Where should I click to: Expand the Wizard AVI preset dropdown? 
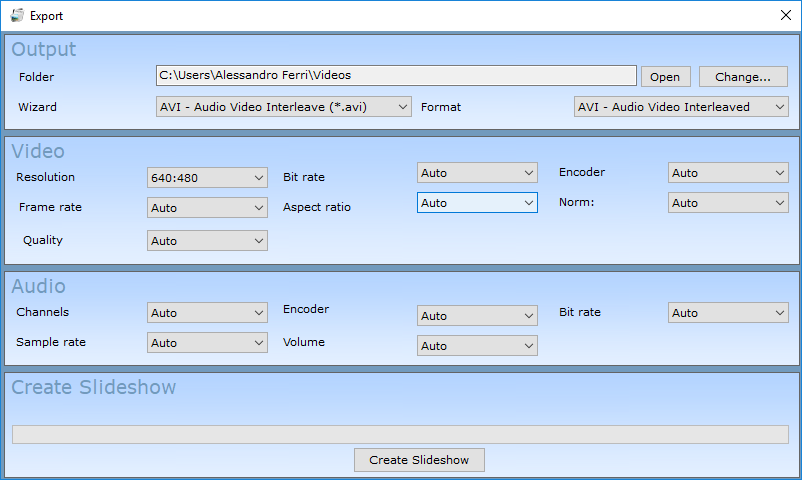[283, 107]
